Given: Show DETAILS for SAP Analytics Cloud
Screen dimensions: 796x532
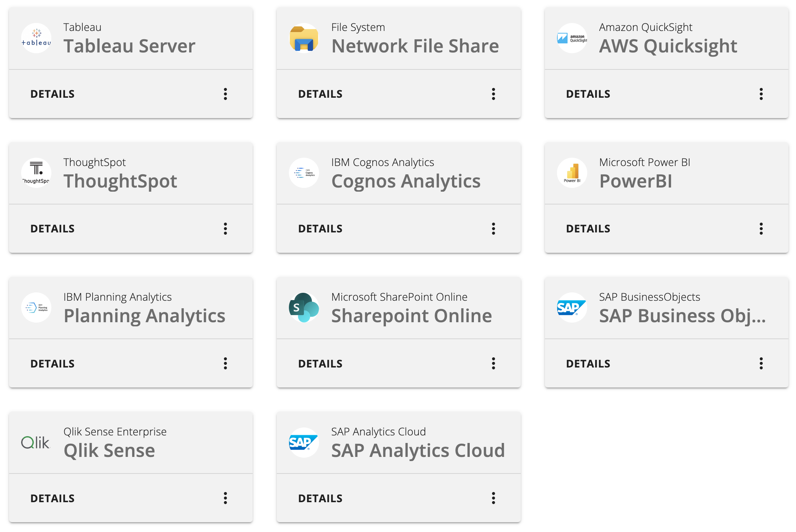Looking at the screenshot, I should [320, 498].
